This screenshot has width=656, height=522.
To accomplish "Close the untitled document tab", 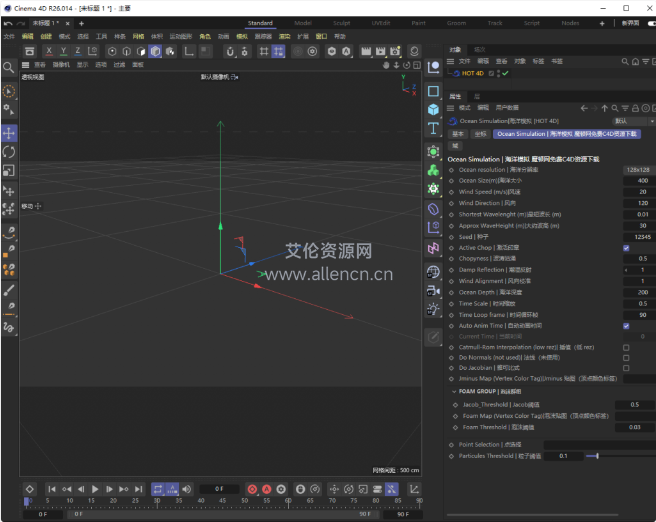I will click(x=67, y=23).
